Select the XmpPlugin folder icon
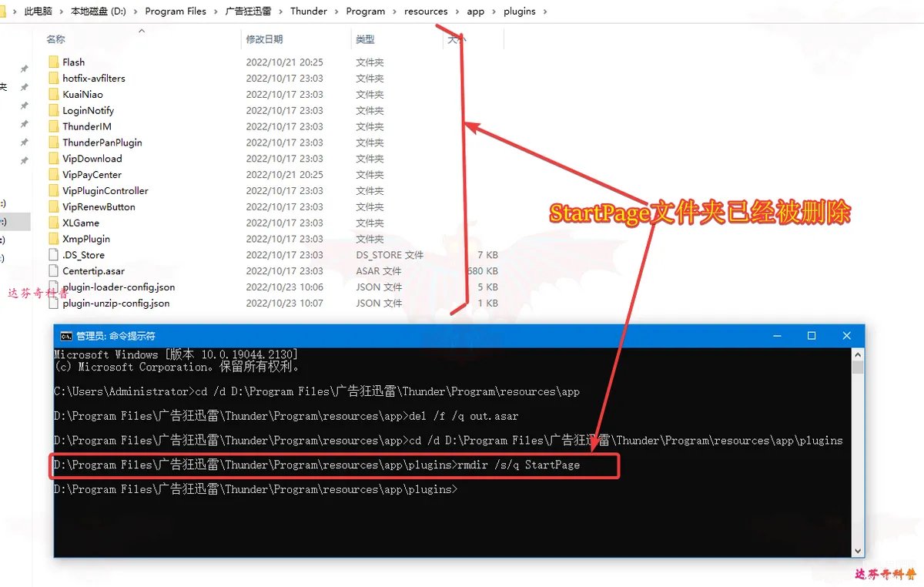The height and width of the screenshot is (587, 924). [x=54, y=239]
